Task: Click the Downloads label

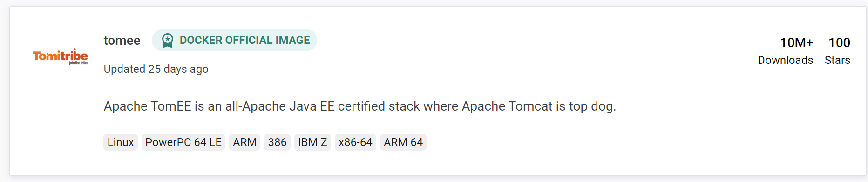Action: click(785, 60)
